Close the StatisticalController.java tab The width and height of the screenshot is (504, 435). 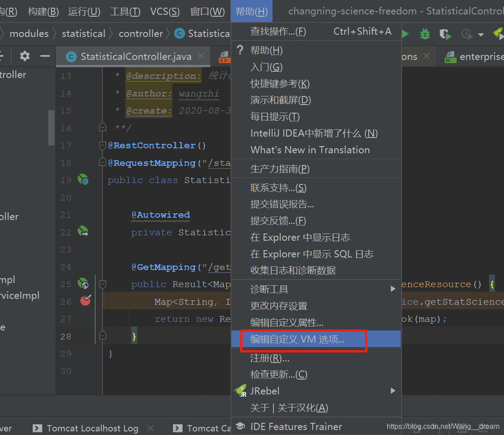click(x=201, y=56)
